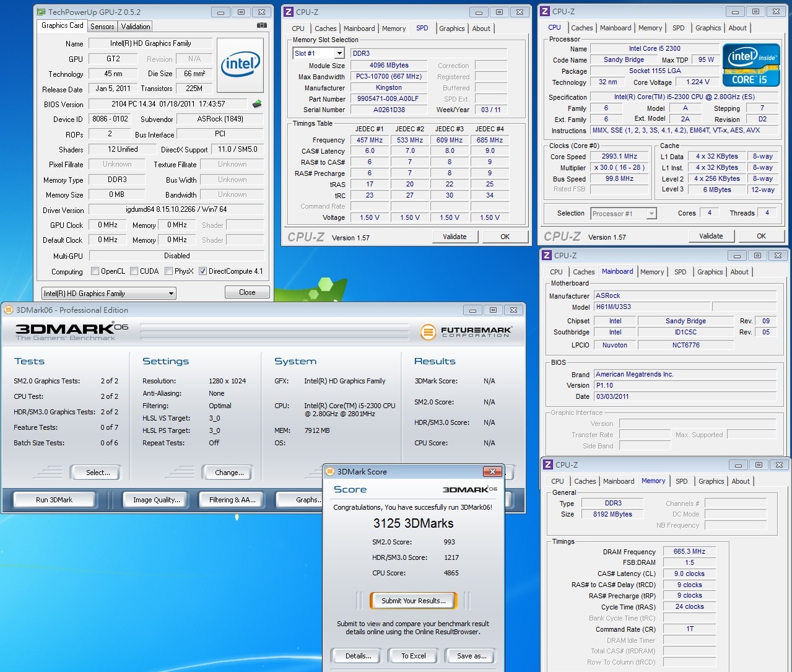Click the Save as... button
The height and width of the screenshot is (672, 792).
pos(471,656)
